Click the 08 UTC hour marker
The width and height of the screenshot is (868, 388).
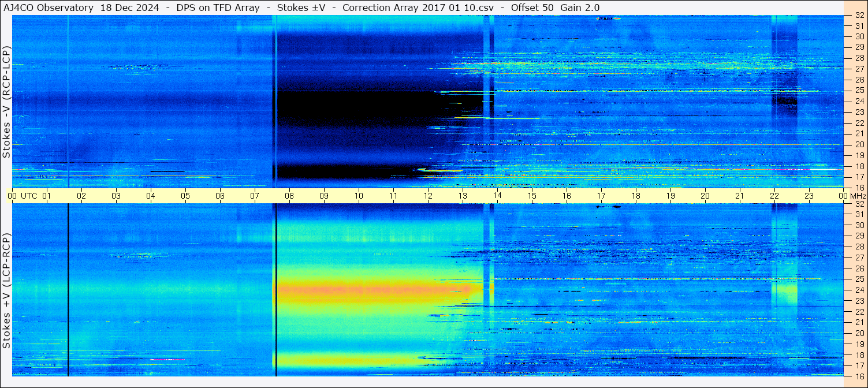(289, 196)
